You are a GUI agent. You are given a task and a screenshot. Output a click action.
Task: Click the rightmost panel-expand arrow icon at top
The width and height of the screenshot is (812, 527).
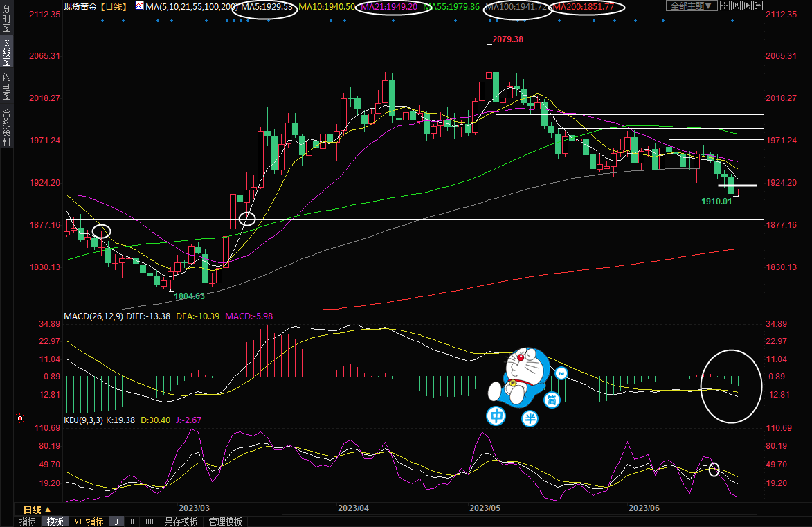pos(758,6)
